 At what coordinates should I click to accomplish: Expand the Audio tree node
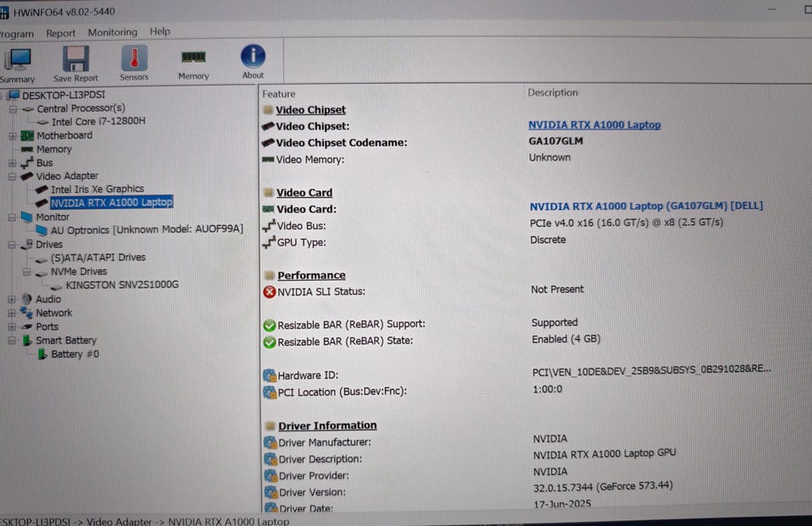(x=13, y=299)
